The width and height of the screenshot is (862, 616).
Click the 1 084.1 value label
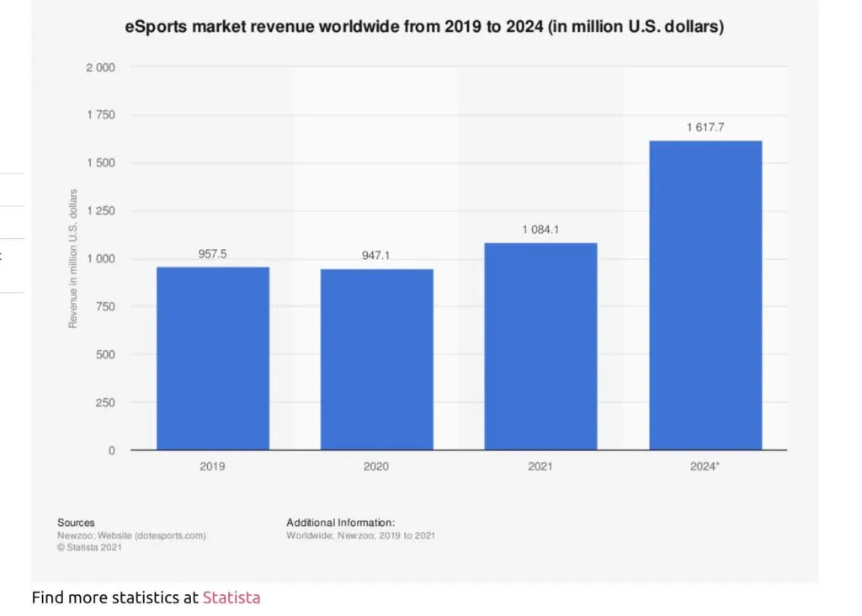click(540, 229)
